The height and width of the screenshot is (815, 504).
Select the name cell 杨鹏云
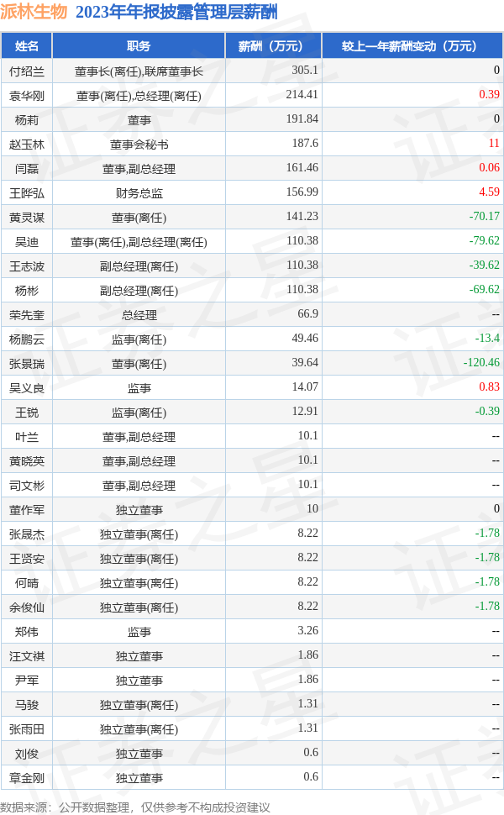click(27, 340)
